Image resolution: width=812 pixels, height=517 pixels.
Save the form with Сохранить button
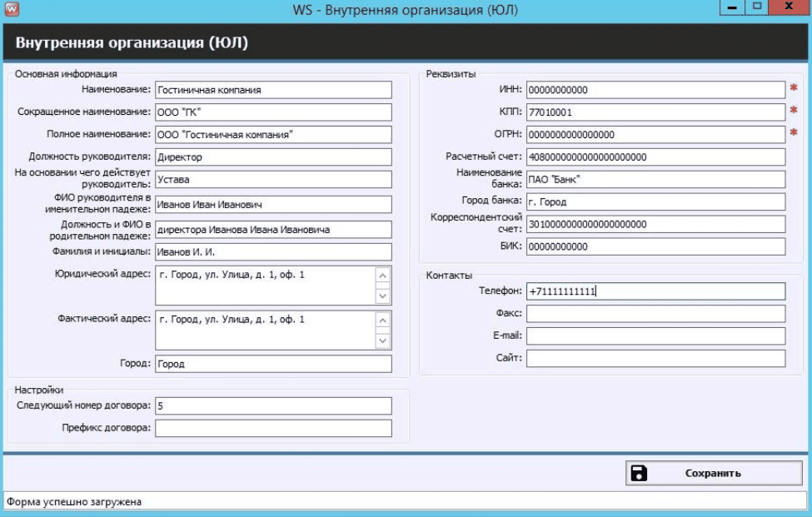coord(714,473)
